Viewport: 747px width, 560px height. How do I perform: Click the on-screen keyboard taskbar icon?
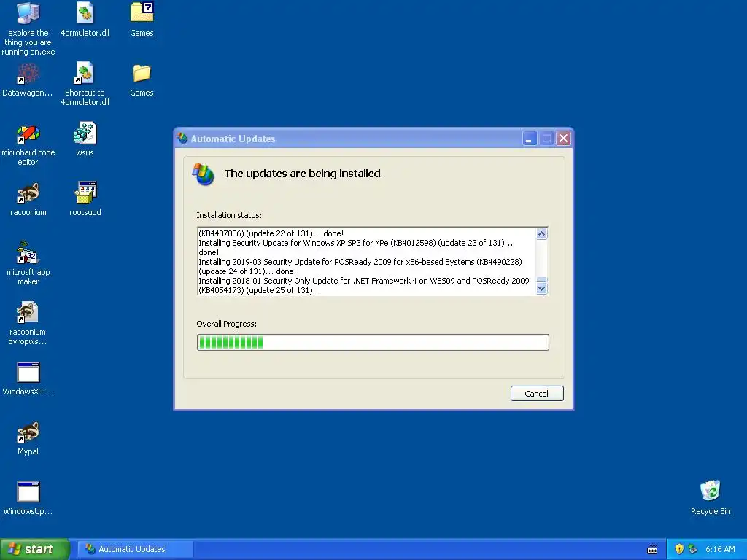[652, 550]
